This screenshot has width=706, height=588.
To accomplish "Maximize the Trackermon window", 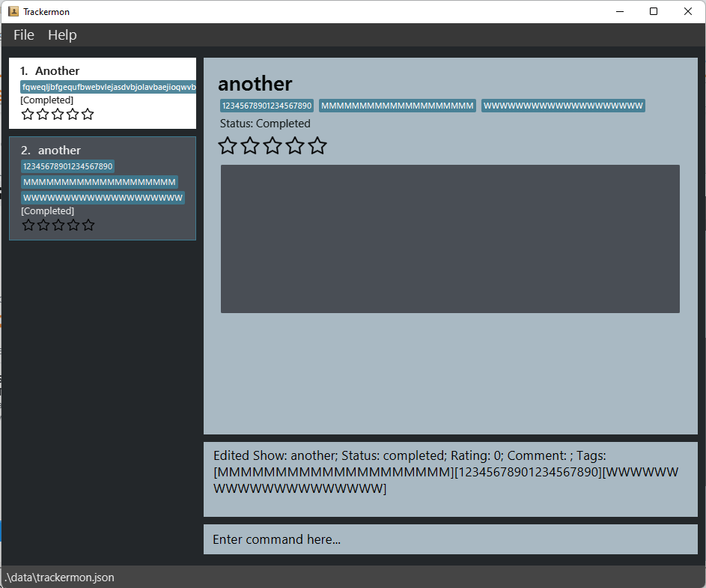I will 654,11.
